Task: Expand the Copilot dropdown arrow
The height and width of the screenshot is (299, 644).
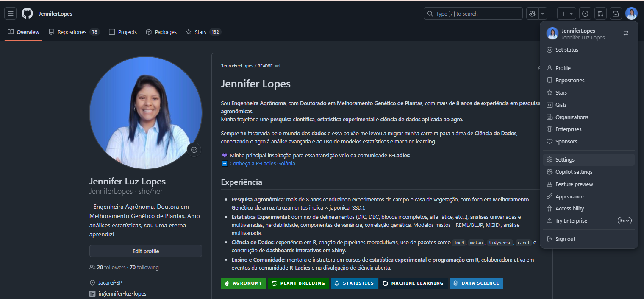Action: coord(543,14)
